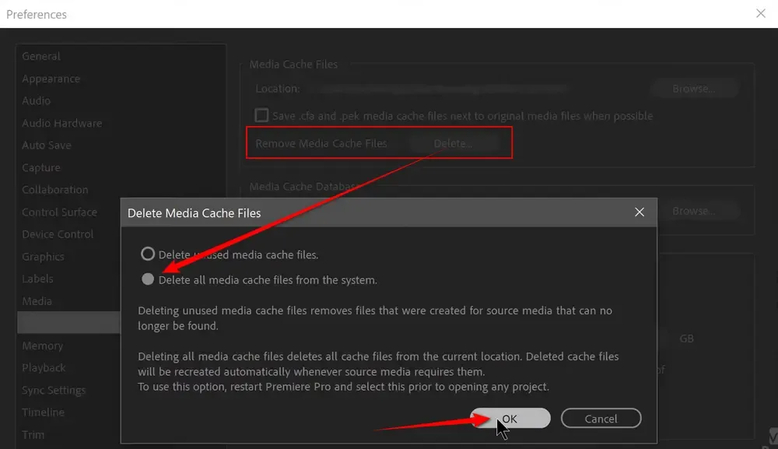This screenshot has height=449, width=778.
Task: Open Memory preferences category
Action: click(42, 346)
